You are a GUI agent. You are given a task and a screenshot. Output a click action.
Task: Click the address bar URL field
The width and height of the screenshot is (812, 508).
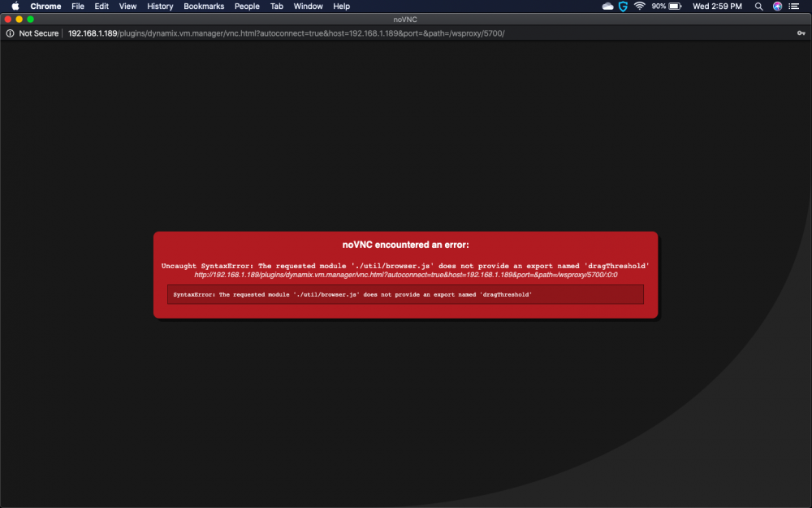point(287,33)
